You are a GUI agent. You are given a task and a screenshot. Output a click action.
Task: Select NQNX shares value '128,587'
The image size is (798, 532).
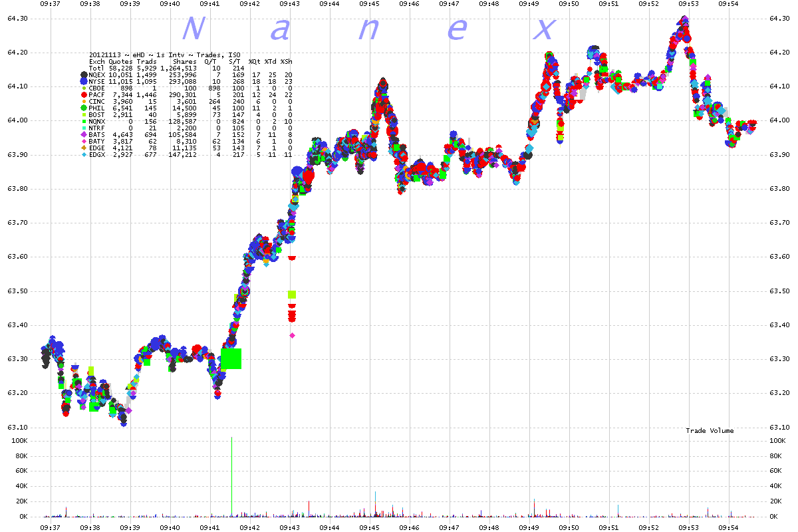tap(183, 121)
